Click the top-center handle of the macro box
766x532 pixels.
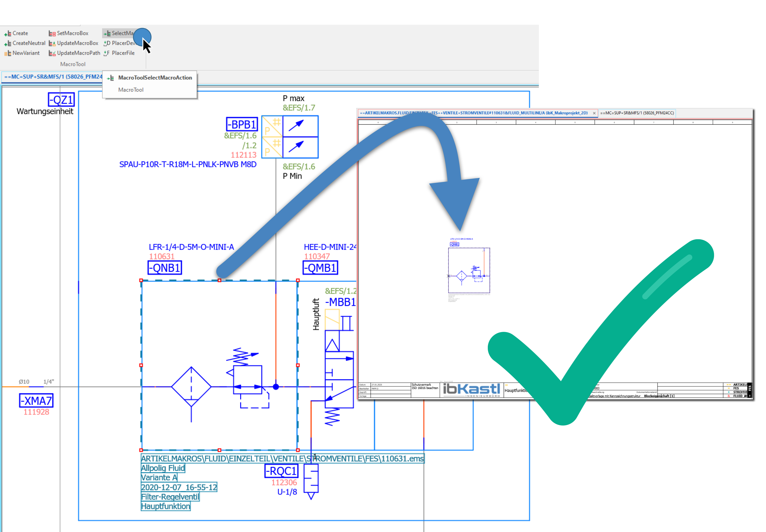[x=219, y=280]
